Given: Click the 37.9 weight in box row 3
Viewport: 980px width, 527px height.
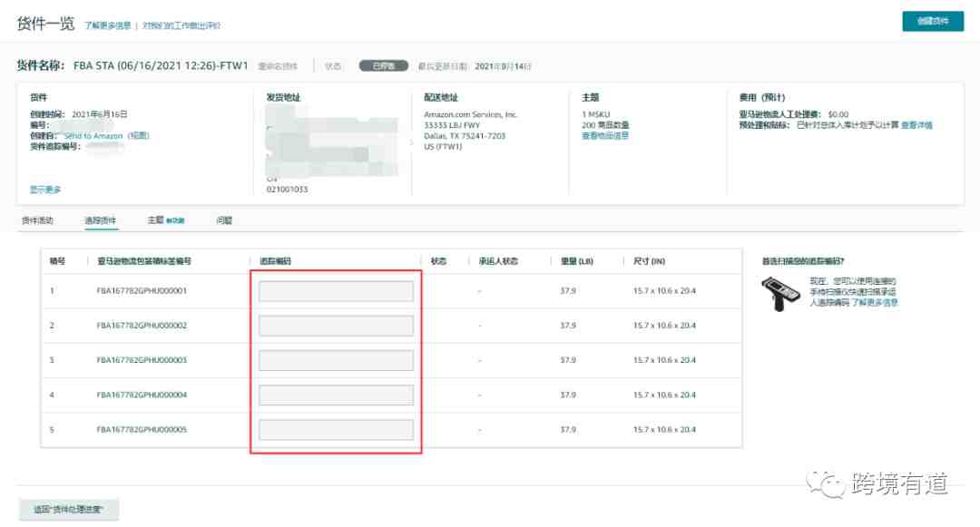Looking at the screenshot, I should [568, 360].
